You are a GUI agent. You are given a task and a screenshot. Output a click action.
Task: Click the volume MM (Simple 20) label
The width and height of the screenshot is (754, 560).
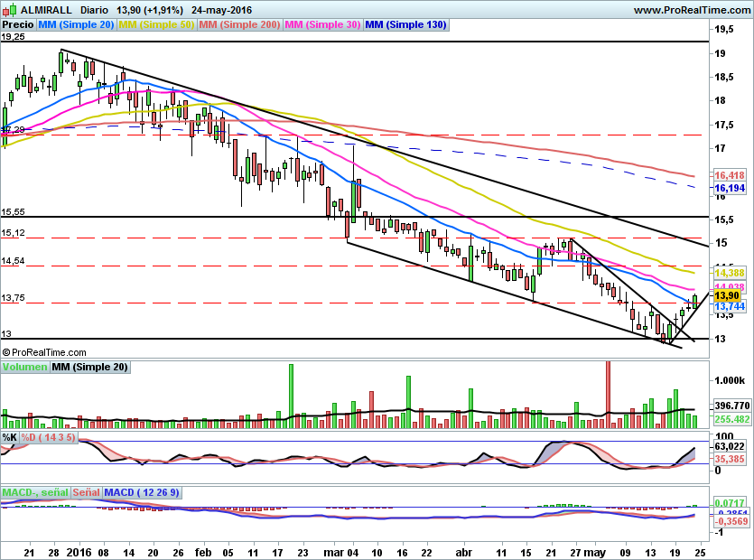(90, 367)
